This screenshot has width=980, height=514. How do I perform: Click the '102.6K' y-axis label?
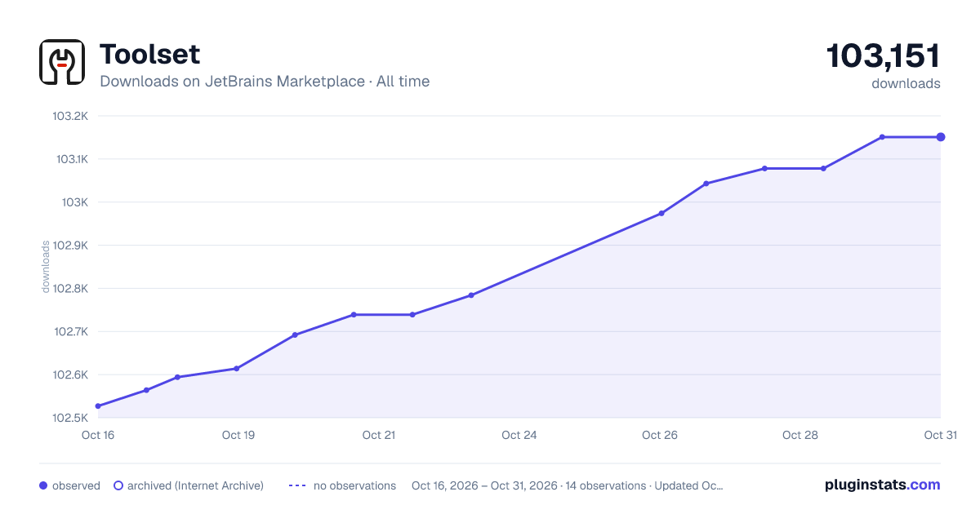click(70, 375)
